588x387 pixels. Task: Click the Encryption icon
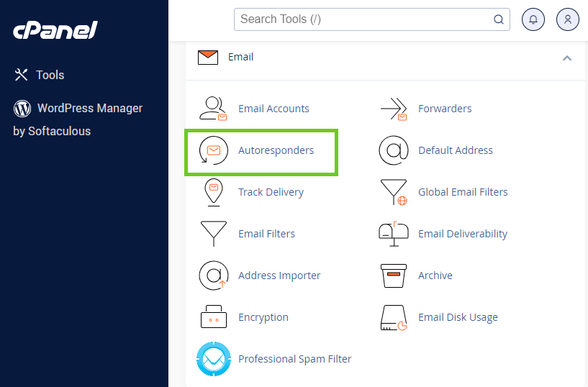213,317
